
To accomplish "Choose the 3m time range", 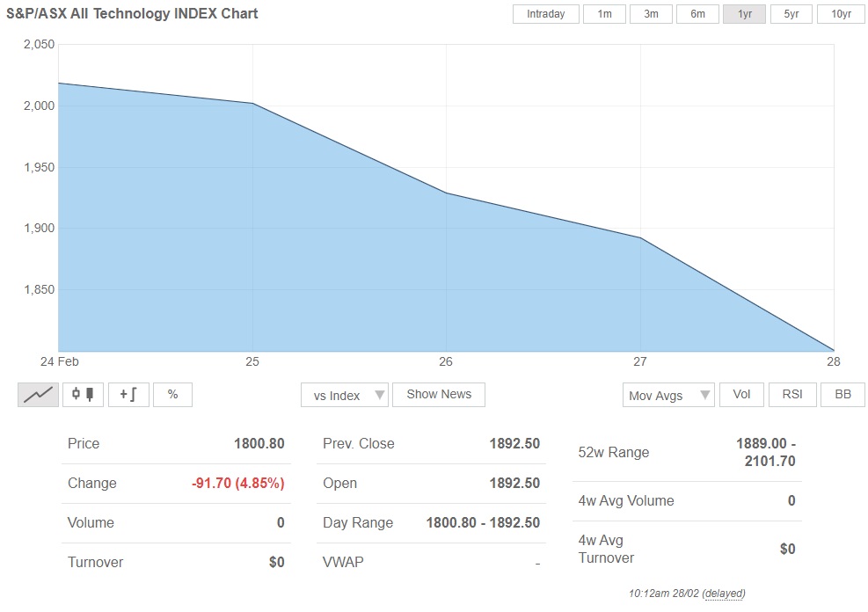I will tap(651, 14).
